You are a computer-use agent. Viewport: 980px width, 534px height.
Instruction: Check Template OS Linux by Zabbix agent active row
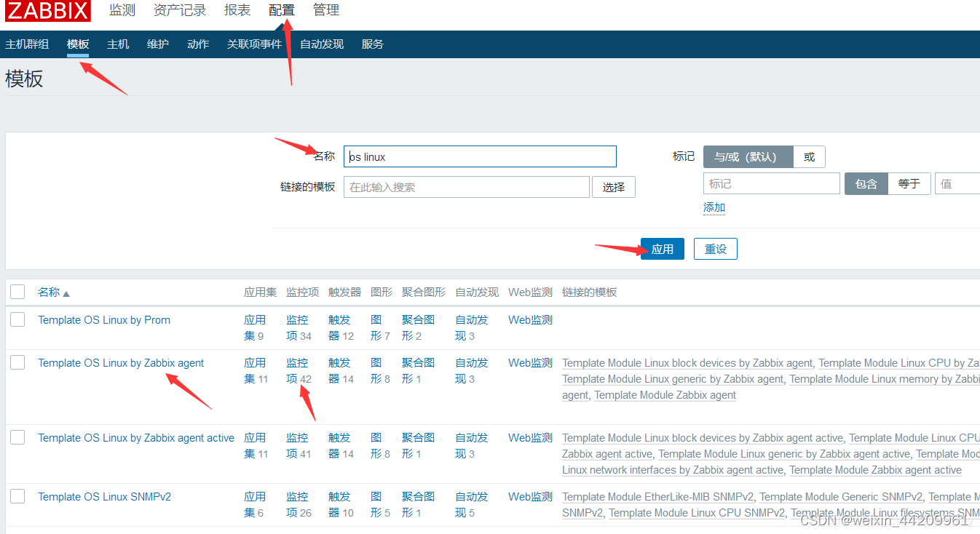(17, 437)
